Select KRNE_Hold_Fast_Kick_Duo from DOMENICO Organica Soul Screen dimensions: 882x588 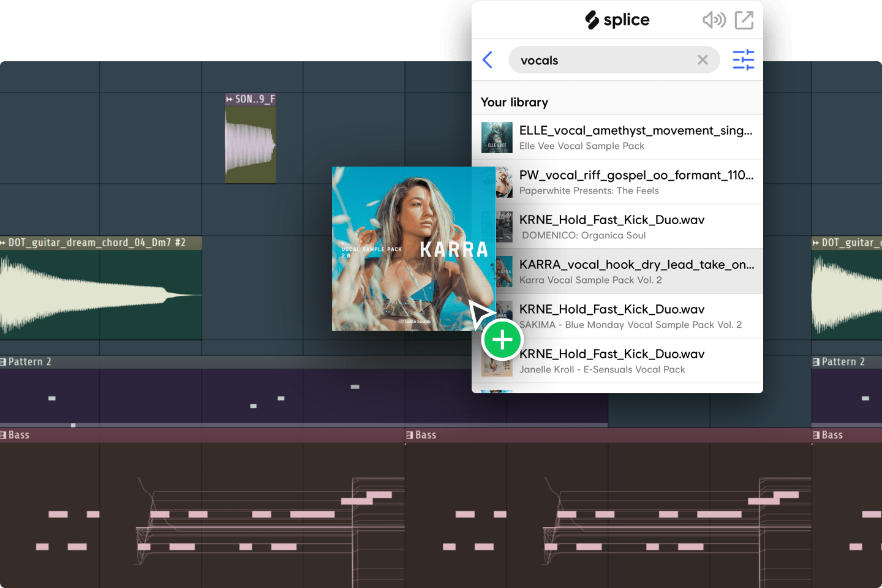click(636, 227)
